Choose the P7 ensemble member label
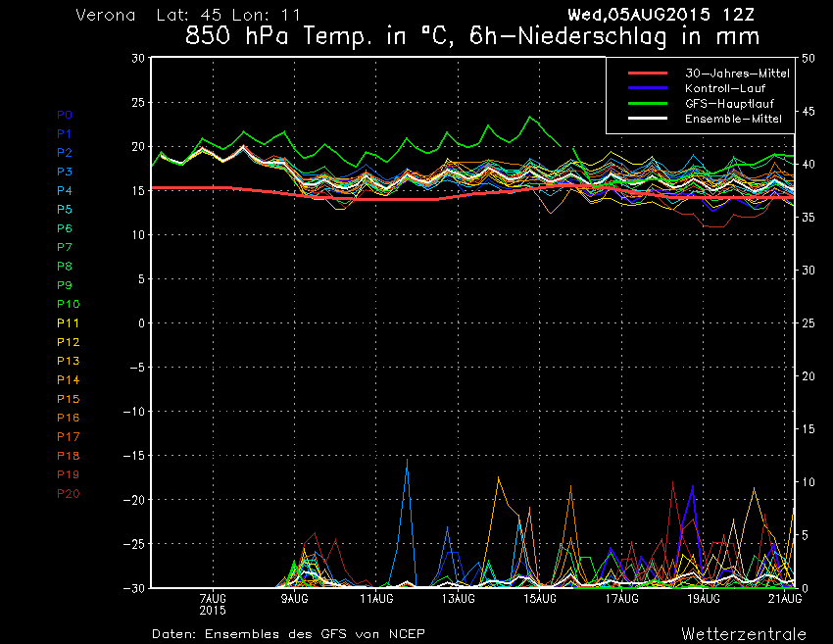833x644 pixels. [x=65, y=247]
